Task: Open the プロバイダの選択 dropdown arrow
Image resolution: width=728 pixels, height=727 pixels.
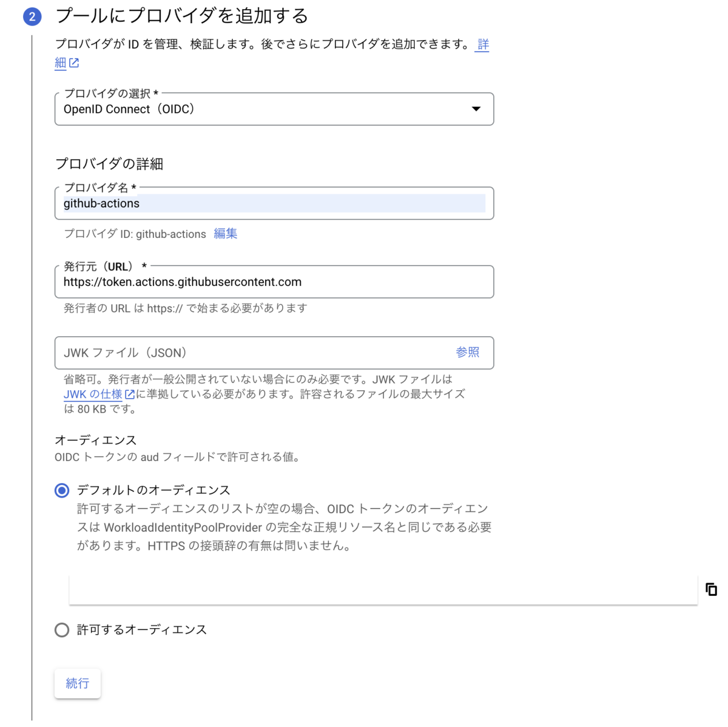Action: pos(476,109)
